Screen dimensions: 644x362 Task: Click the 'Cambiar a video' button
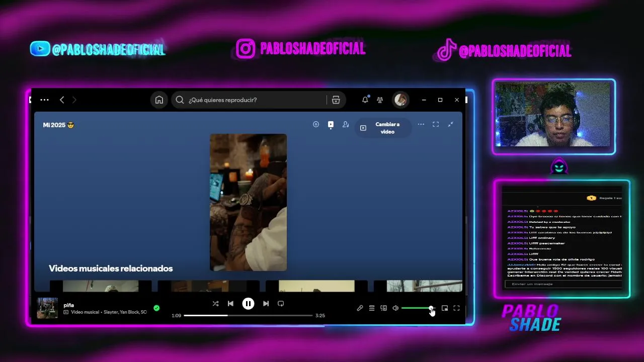[x=383, y=128]
